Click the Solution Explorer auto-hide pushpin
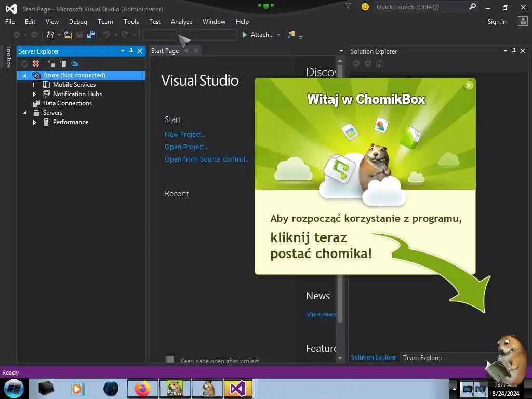 [514, 51]
